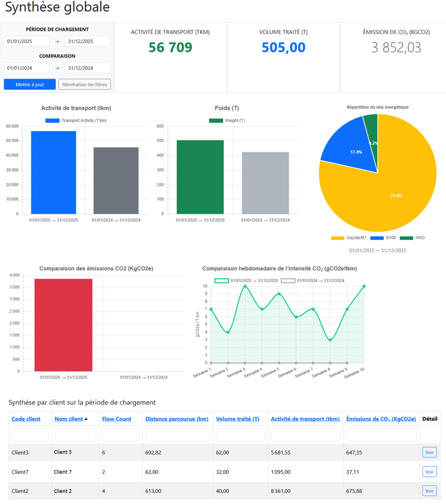
Task: Select comparison start date 01/01/2024 field
Action: click(x=27, y=68)
